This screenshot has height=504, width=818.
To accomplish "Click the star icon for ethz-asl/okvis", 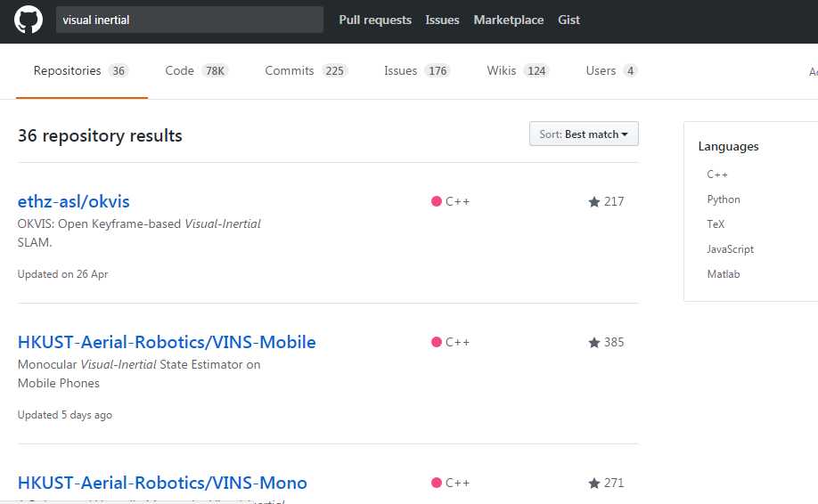I will tap(593, 202).
